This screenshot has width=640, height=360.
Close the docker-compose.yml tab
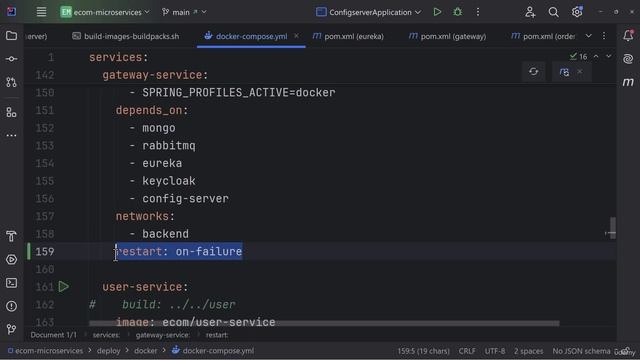(296, 36)
